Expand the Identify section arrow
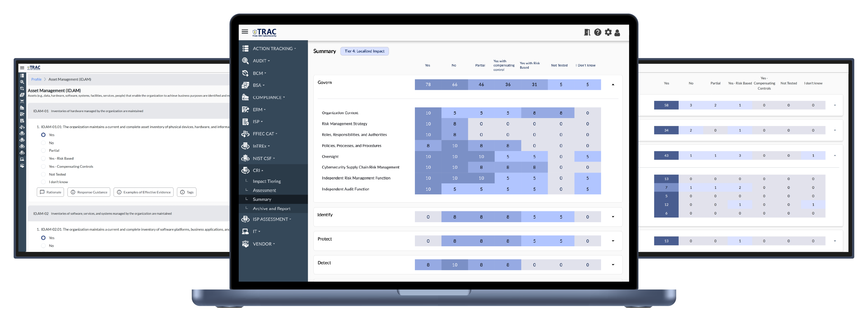 coord(613,217)
